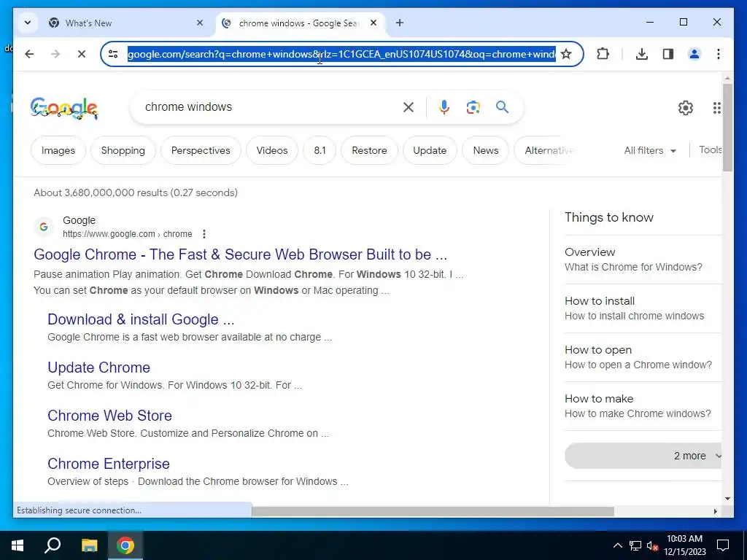Click the scroll down arrow
The width and height of the screenshot is (747, 560).
727,499
